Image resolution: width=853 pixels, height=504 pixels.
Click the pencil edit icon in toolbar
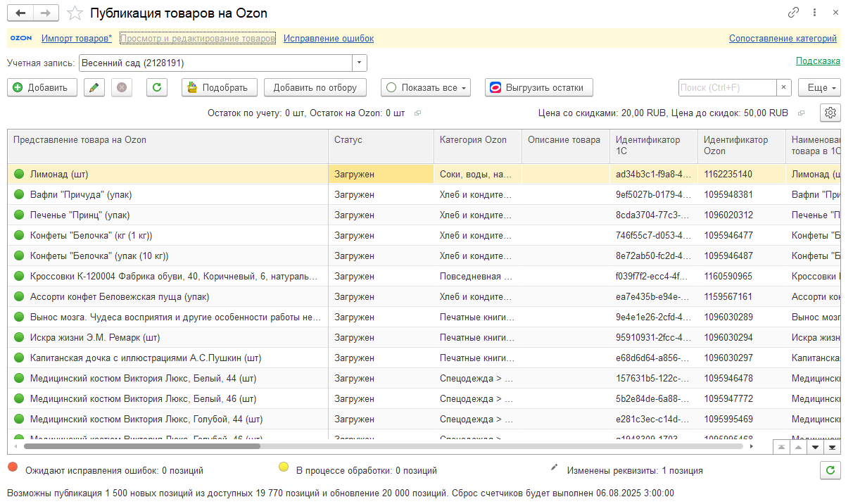[94, 87]
